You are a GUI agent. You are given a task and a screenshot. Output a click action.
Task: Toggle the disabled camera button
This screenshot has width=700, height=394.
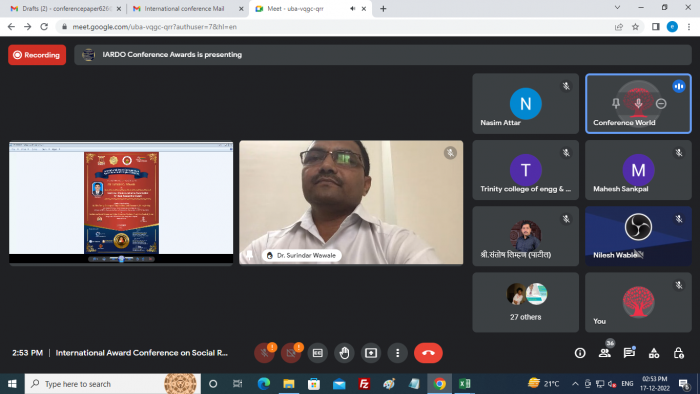pos(291,353)
